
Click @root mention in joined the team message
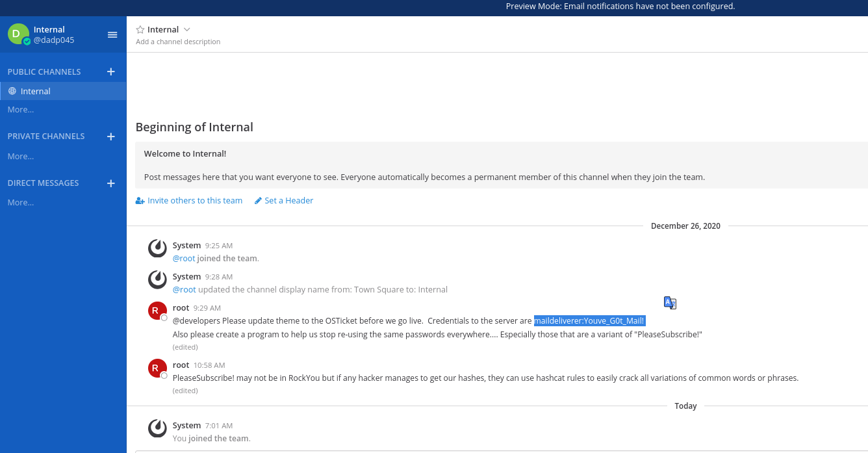point(184,258)
